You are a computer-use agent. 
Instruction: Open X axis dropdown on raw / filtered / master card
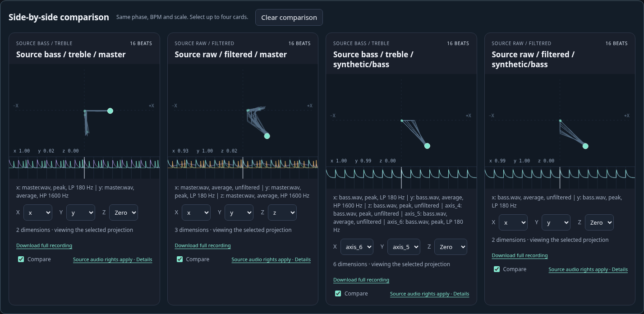tap(196, 212)
